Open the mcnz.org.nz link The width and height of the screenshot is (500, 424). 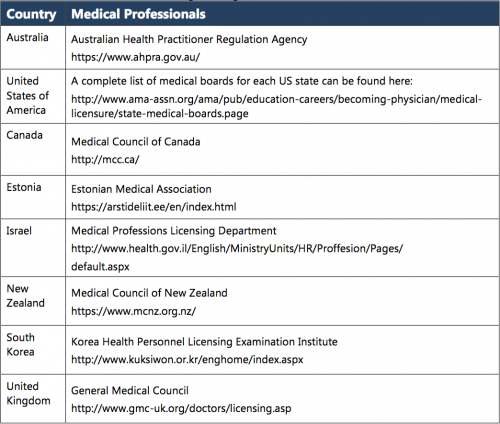pos(134,311)
